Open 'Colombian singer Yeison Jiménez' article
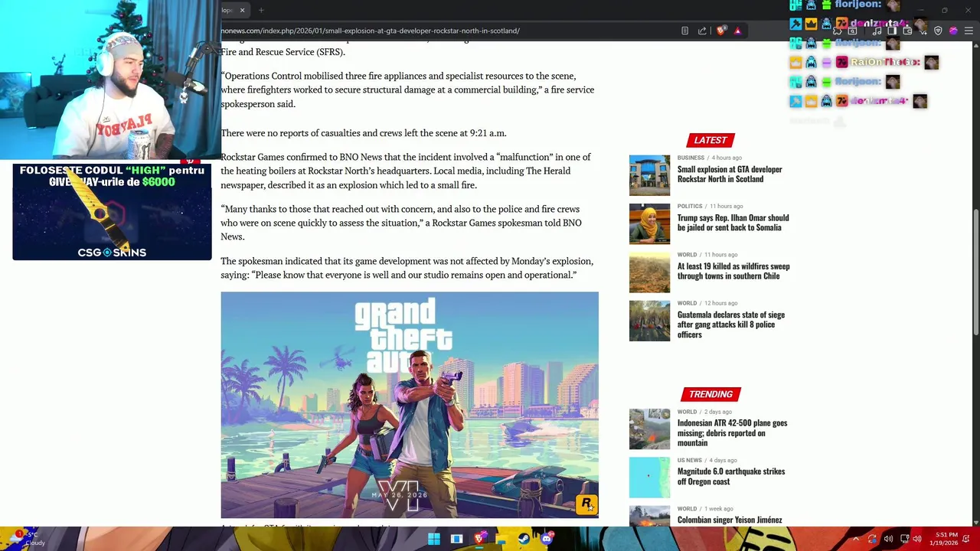The image size is (980, 551). [x=730, y=520]
